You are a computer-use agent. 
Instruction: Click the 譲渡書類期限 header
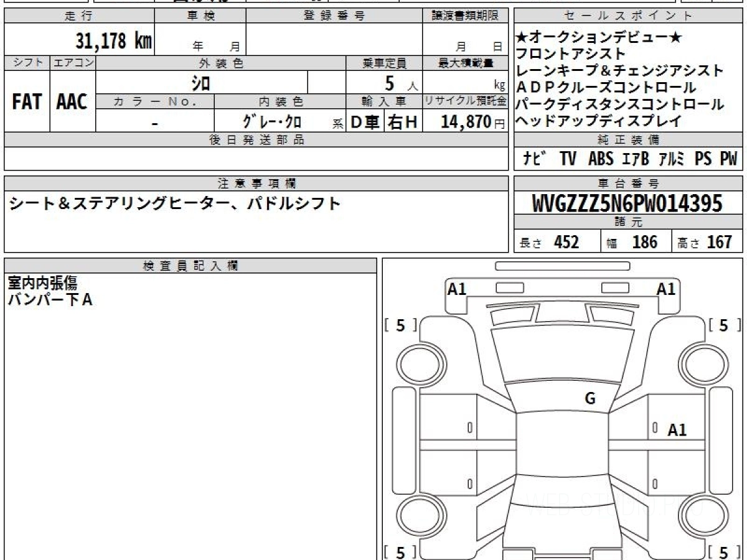pyautogui.click(x=465, y=17)
